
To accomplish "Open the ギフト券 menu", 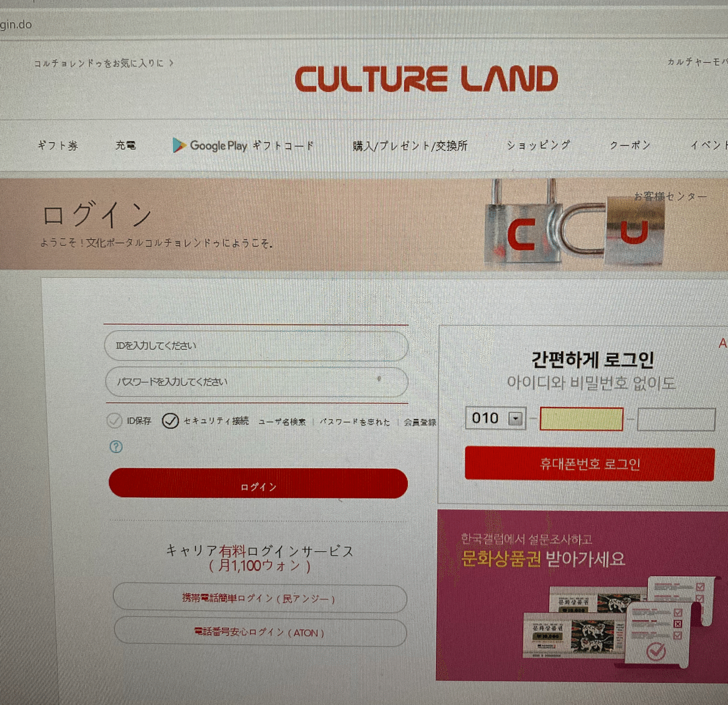I will (x=58, y=146).
